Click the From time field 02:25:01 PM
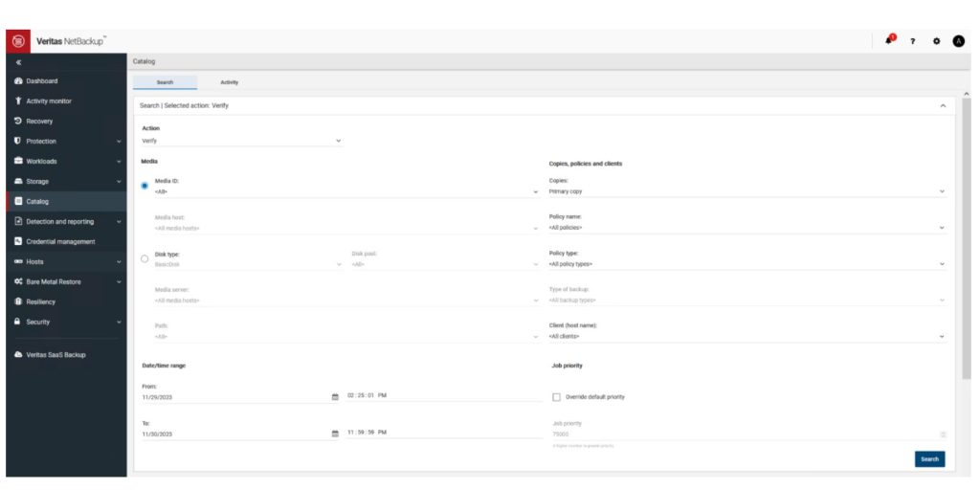980x490 pixels. pyautogui.click(x=444, y=395)
